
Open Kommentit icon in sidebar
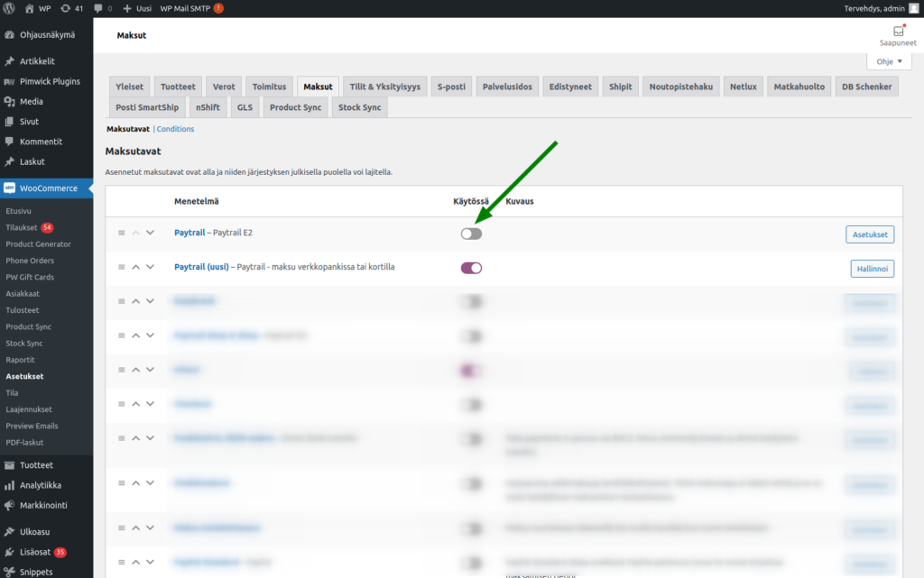(x=9, y=142)
